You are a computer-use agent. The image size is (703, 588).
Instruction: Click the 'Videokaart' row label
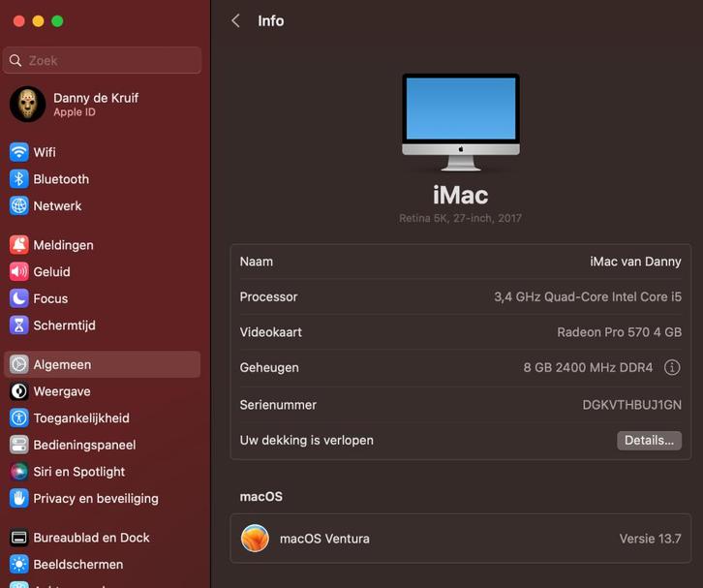coord(271,332)
